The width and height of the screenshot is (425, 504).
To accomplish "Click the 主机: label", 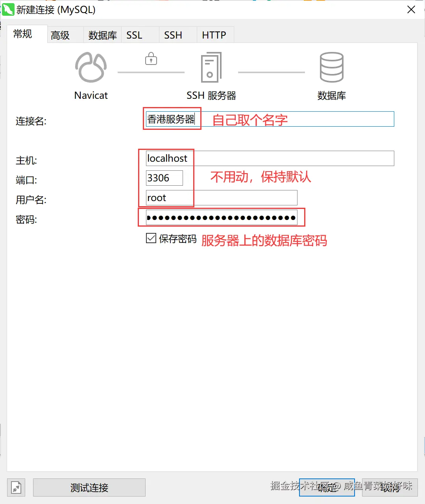I will (x=26, y=161).
